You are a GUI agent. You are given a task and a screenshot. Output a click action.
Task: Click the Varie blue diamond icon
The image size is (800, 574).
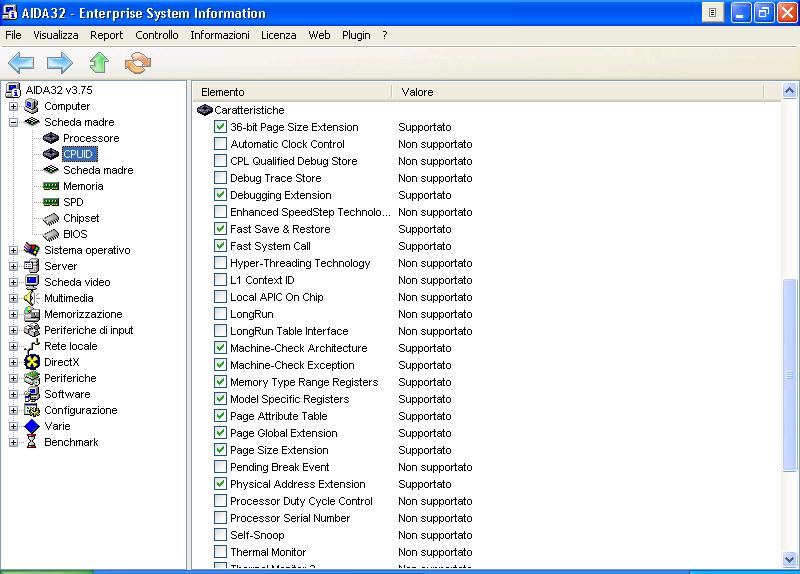click(x=32, y=426)
